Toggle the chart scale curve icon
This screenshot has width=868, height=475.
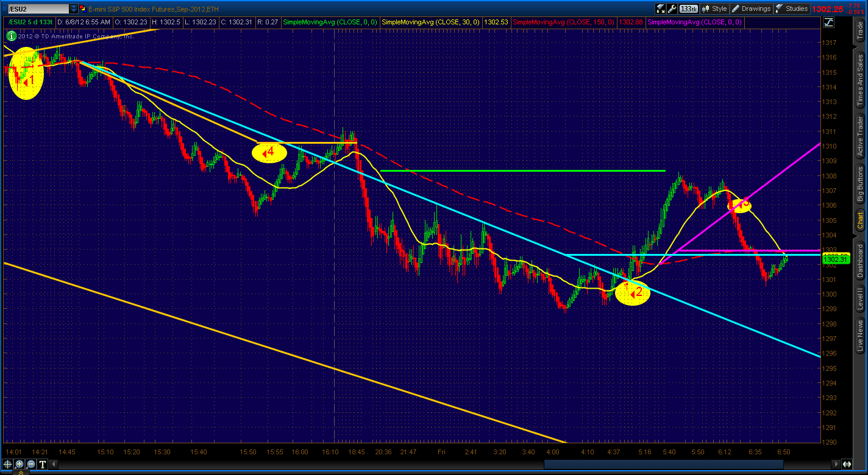pos(829,23)
